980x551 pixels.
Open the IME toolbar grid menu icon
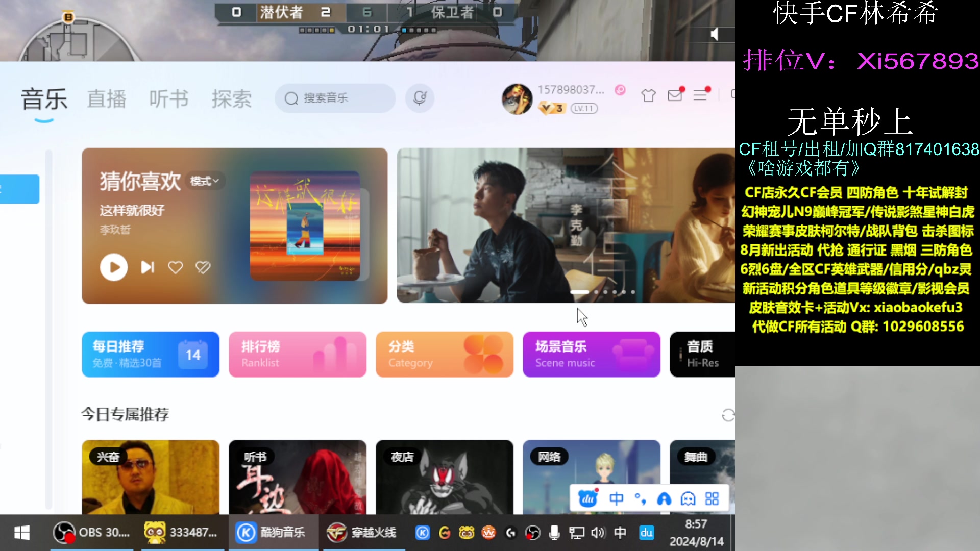pos(712,498)
